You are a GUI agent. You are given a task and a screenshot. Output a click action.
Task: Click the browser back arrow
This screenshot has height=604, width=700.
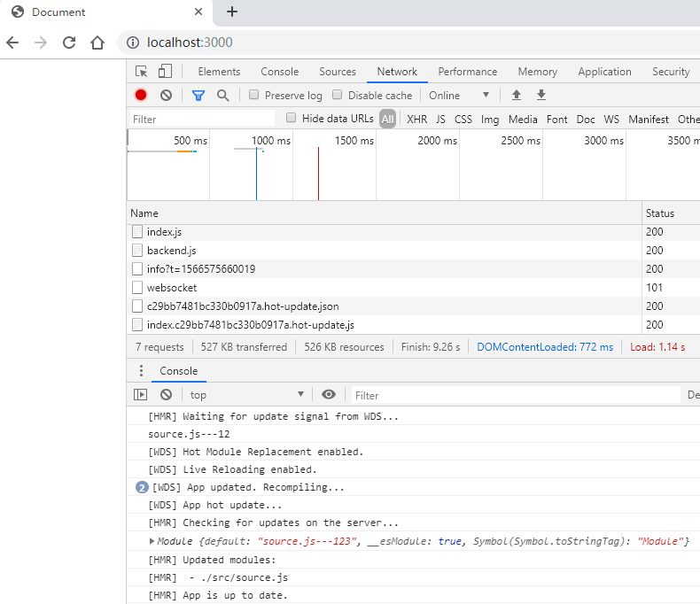(12, 43)
